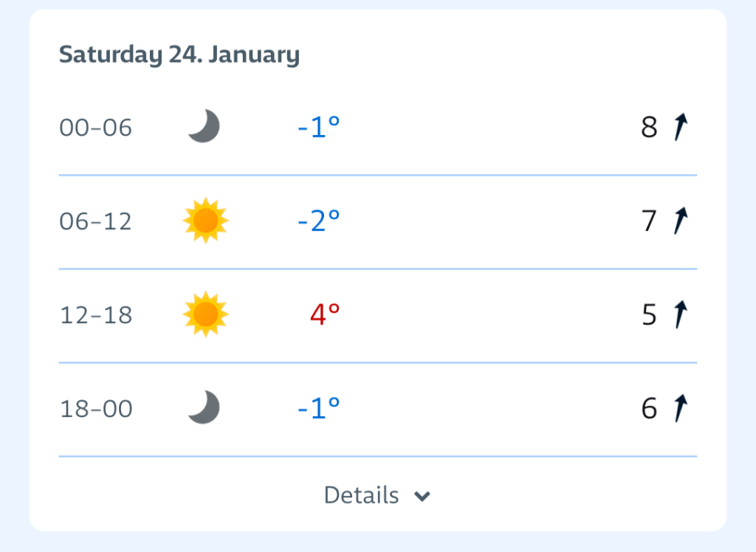Click the sun icon for 12–18

coord(205,314)
